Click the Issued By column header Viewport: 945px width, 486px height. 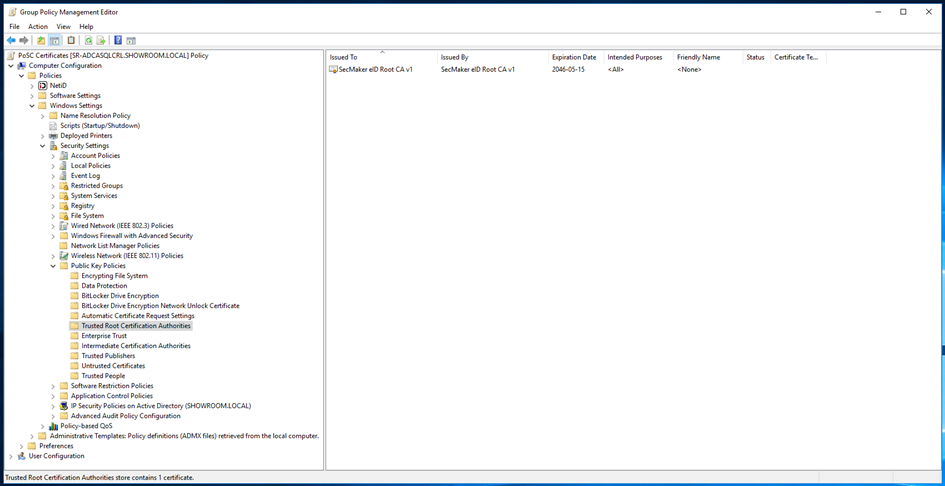click(455, 57)
